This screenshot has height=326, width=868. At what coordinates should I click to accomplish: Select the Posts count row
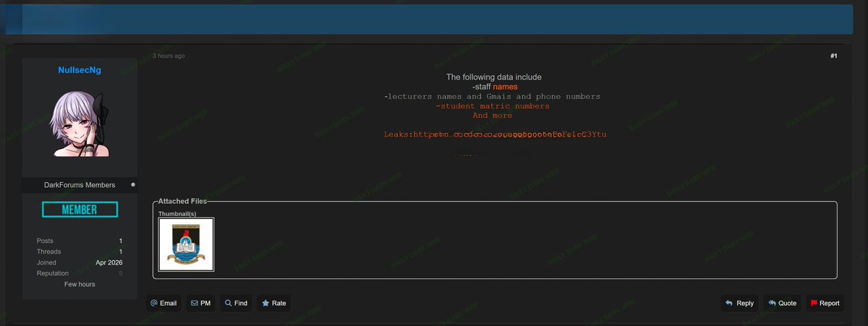pyautogui.click(x=80, y=241)
